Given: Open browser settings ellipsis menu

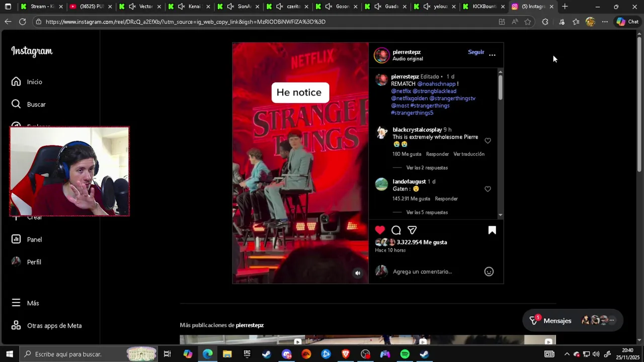Looking at the screenshot, I should point(605,22).
